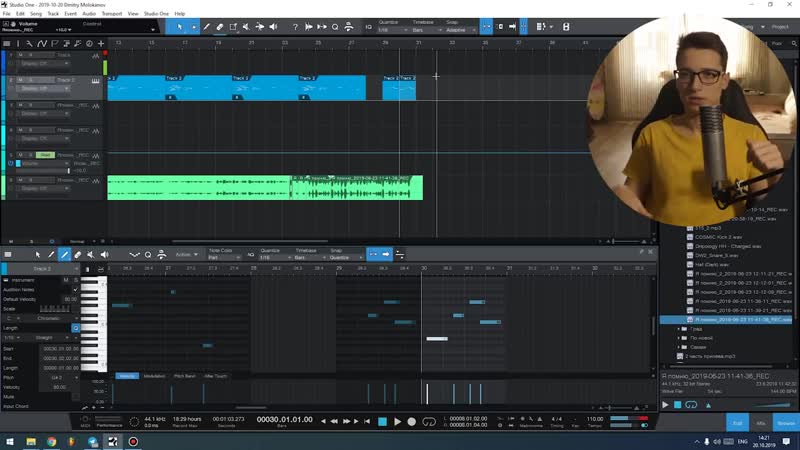
Task: Mute Track 2 in the track list
Action: [x=20, y=80]
